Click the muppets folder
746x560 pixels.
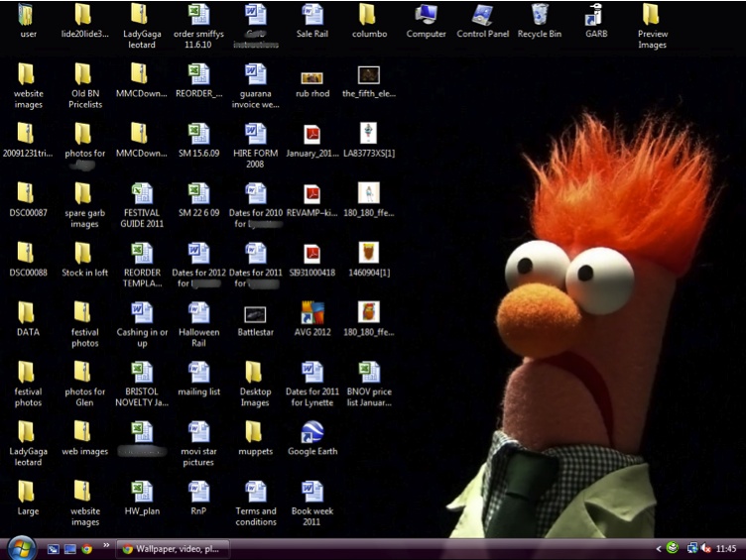tap(256, 439)
